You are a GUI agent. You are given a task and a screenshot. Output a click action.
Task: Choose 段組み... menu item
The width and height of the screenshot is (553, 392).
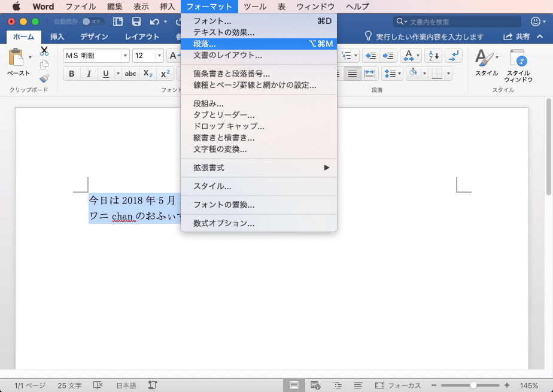[259, 104]
